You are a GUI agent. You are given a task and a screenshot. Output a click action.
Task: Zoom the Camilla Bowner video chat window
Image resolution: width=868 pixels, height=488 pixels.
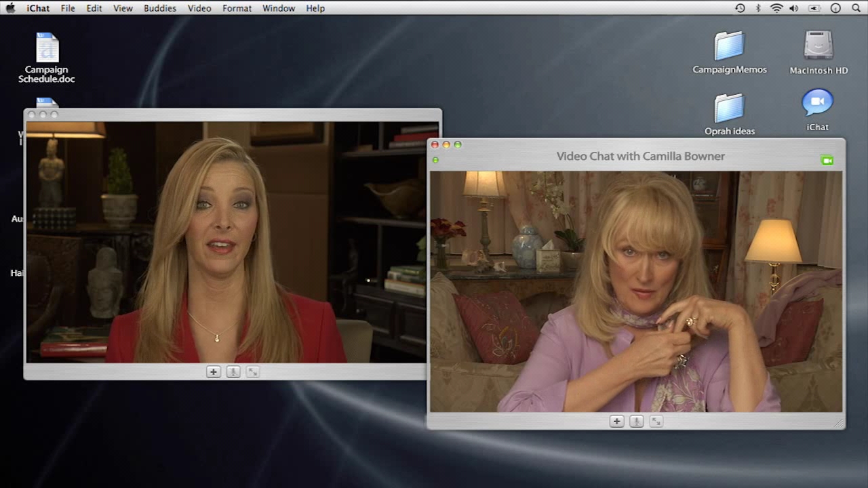pyautogui.click(x=458, y=144)
